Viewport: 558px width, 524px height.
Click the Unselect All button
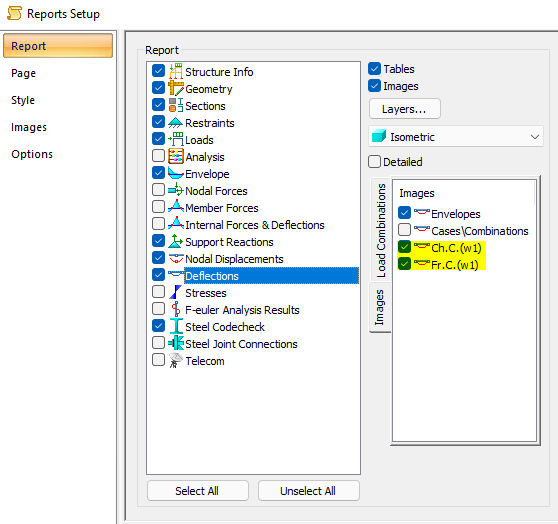pyautogui.click(x=308, y=491)
